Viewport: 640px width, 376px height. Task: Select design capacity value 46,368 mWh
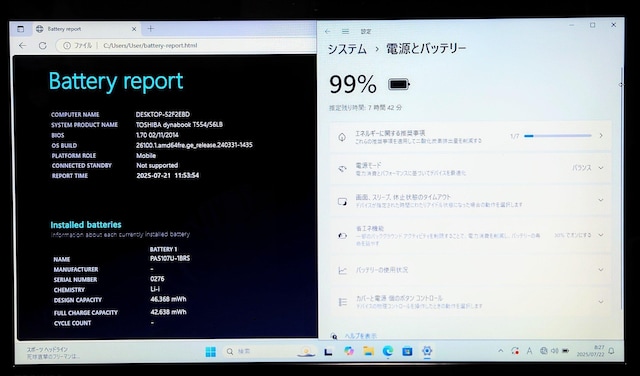point(168,299)
